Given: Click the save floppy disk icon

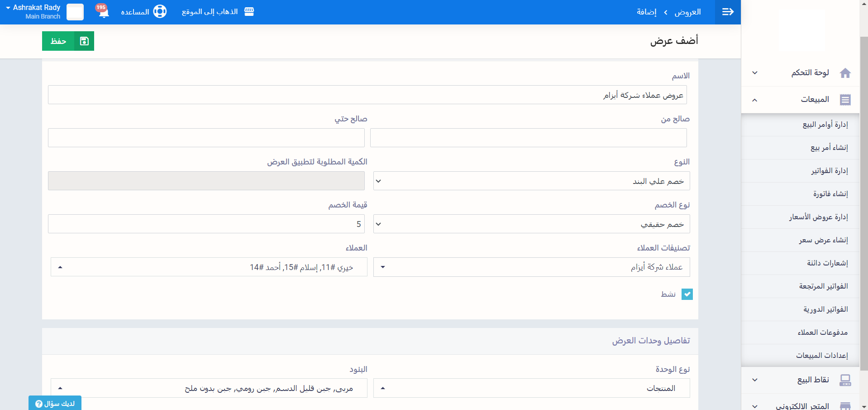Looking at the screenshot, I should pyautogui.click(x=84, y=41).
